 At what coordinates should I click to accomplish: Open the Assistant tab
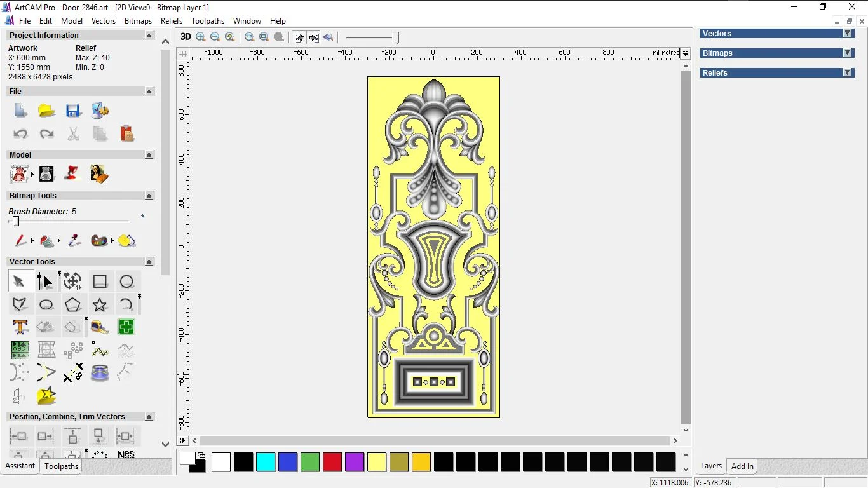(20, 466)
